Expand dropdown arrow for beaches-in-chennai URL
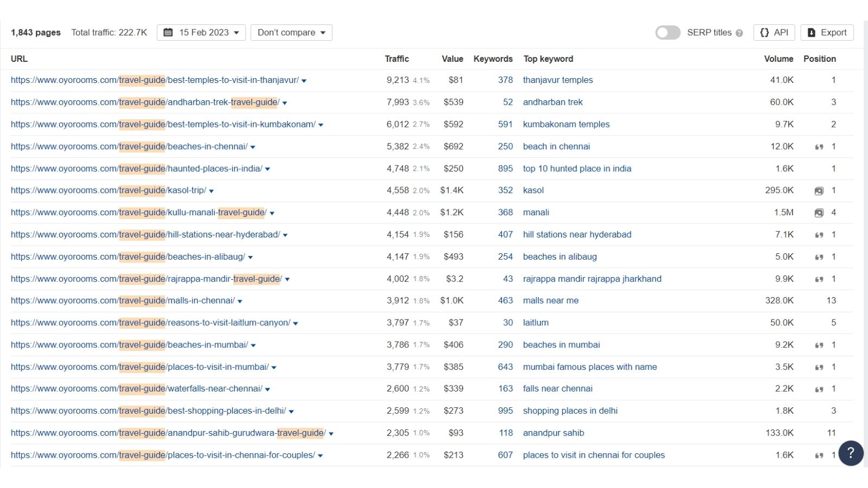The image size is (868, 488). (253, 147)
